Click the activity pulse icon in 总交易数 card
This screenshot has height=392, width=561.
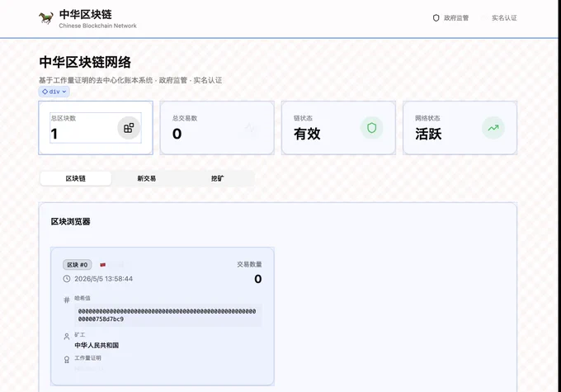(x=251, y=128)
